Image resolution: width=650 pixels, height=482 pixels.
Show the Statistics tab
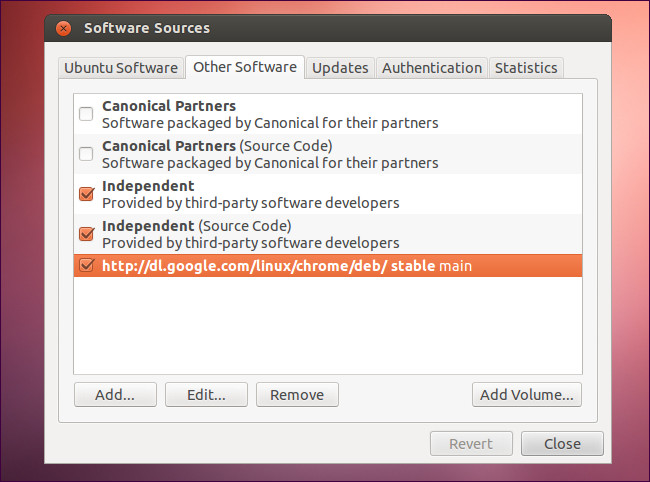[525, 68]
